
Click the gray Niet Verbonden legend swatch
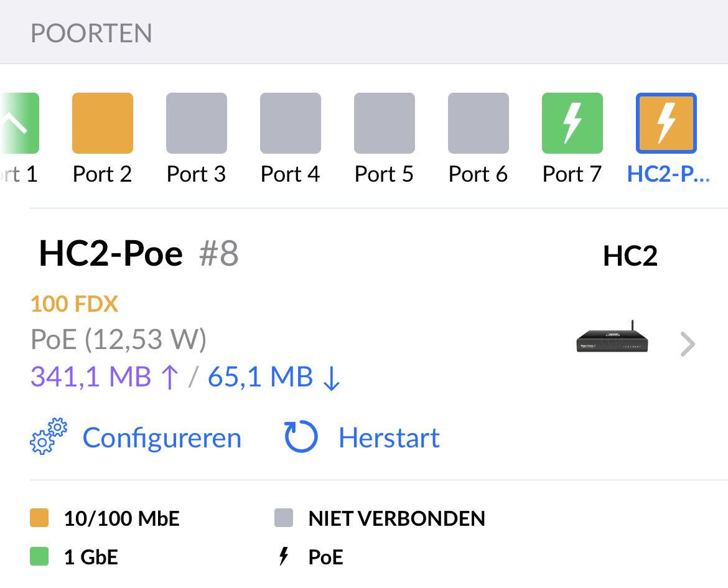coord(284,518)
